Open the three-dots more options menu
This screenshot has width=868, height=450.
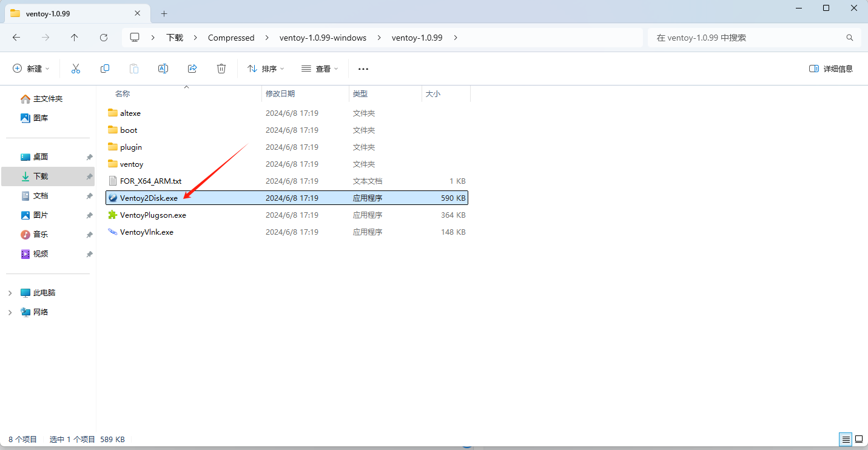tap(363, 69)
